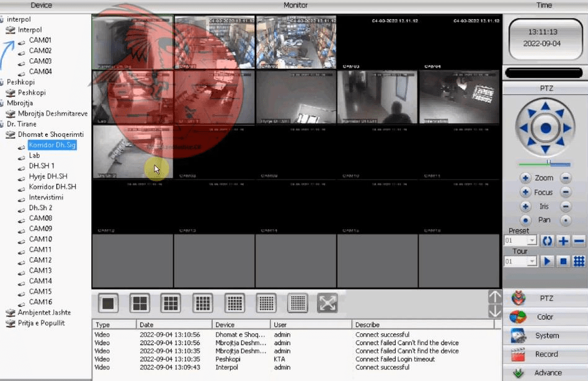588x381 pixels.
Task: Select the Lab camera thumbnail
Action: pos(132,97)
